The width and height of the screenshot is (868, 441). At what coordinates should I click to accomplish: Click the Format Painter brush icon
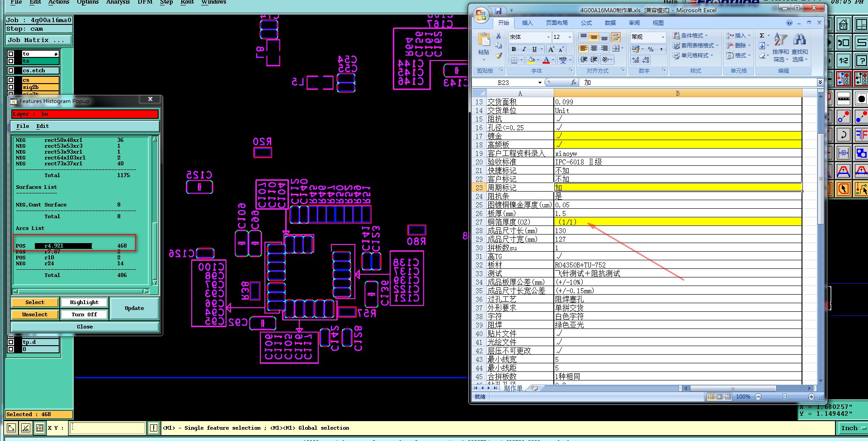[x=498, y=56]
